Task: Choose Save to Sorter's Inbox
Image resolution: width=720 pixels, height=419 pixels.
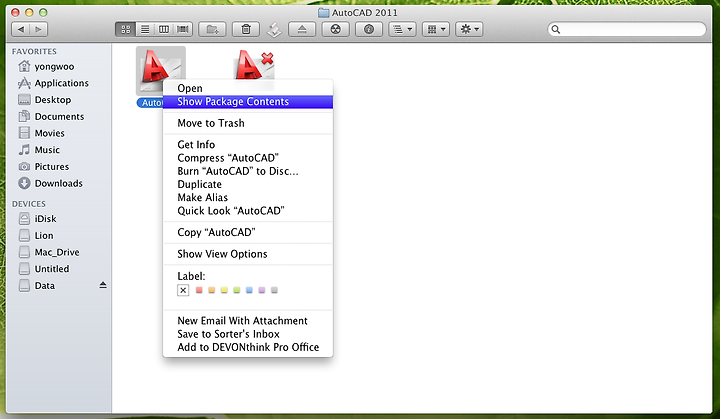Action: pos(248,334)
